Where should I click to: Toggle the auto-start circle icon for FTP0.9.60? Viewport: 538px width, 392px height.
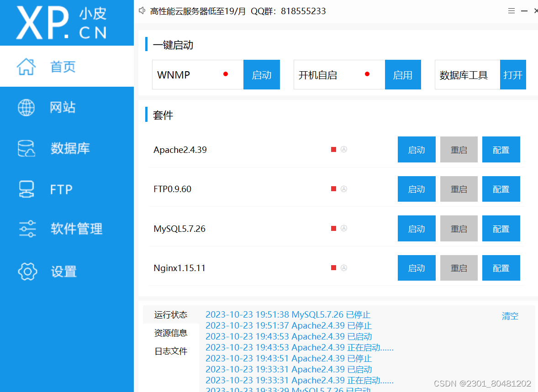(x=344, y=189)
